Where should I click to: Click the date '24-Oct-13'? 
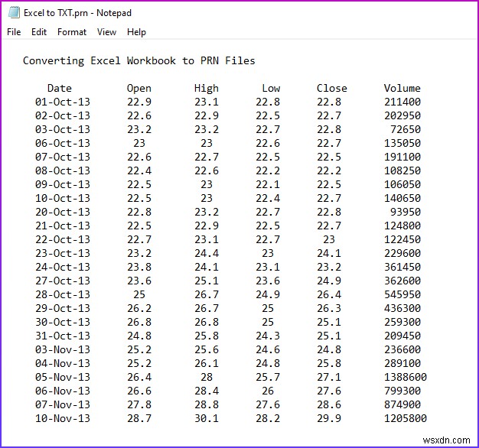pyautogui.click(x=63, y=267)
